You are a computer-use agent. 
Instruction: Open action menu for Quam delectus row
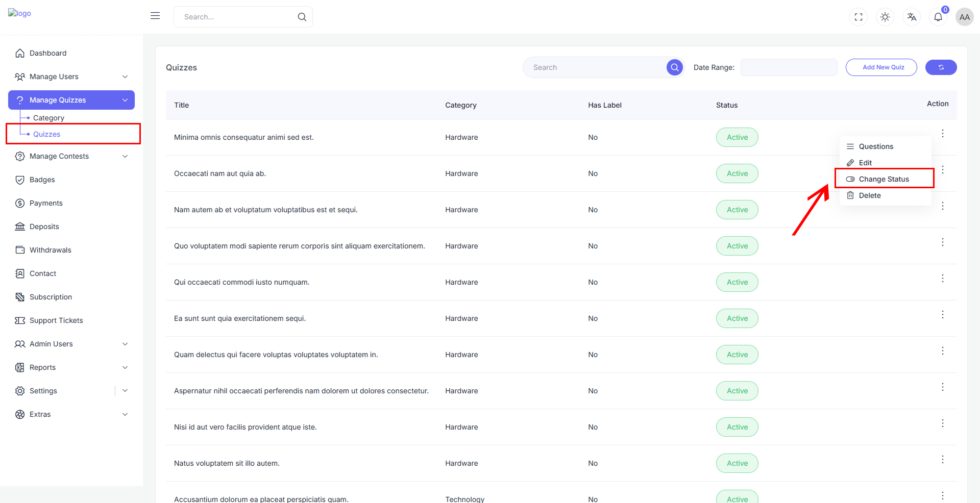[x=943, y=350]
